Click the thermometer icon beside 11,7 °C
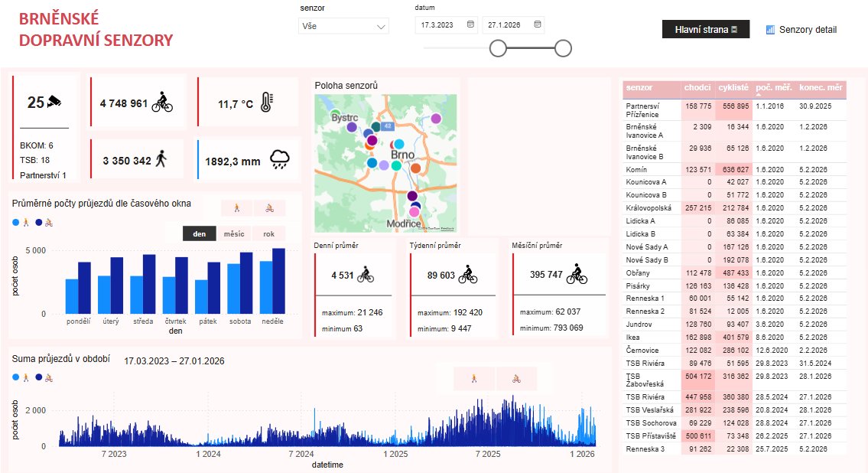The height and width of the screenshot is (473, 868). pos(267,103)
